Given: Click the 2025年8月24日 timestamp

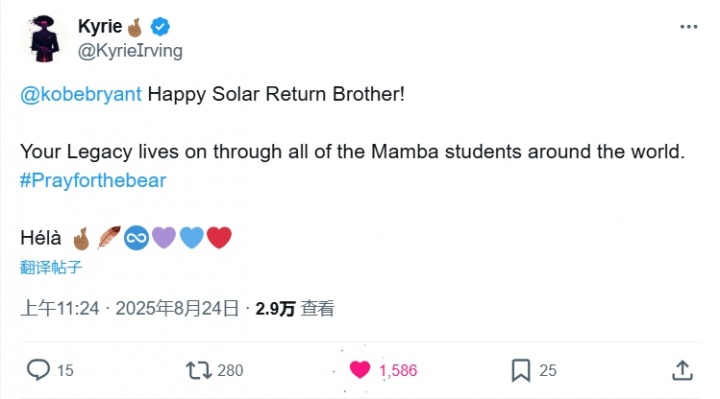Looking at the screenshot, I should tap(177, 308).
